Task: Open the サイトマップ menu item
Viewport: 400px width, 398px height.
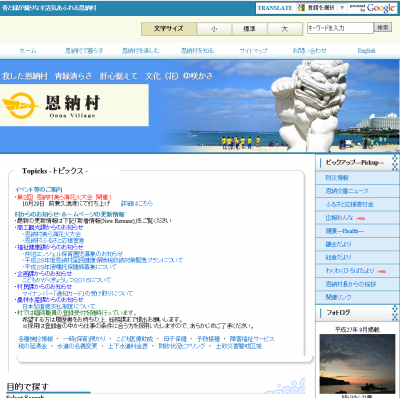Action: 253,51
